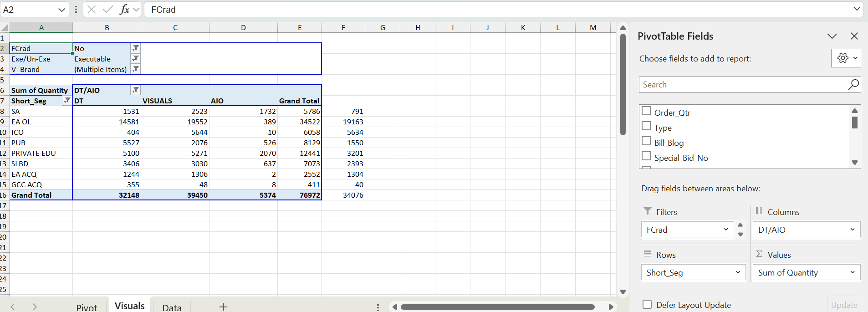
Task: Toggle Defer Layout Update checkbox
Action: point(647,304)
